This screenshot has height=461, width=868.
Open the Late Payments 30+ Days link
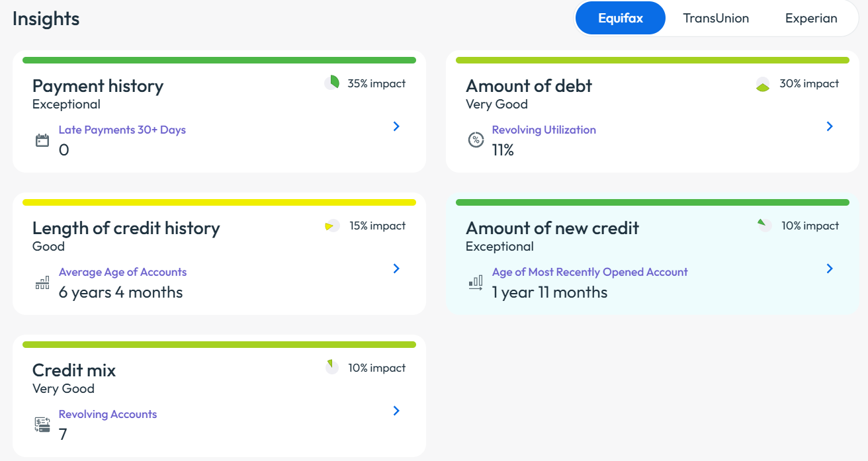pos(122,130)
